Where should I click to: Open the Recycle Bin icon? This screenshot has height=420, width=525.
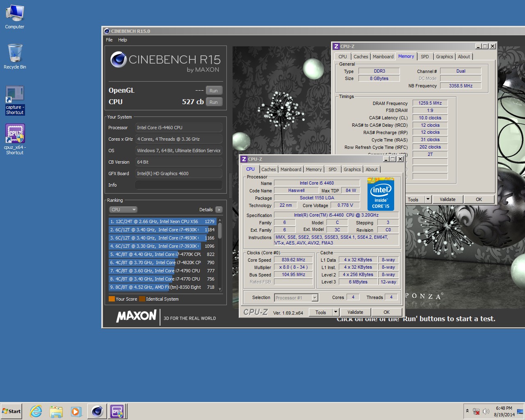tap(15, 57)
